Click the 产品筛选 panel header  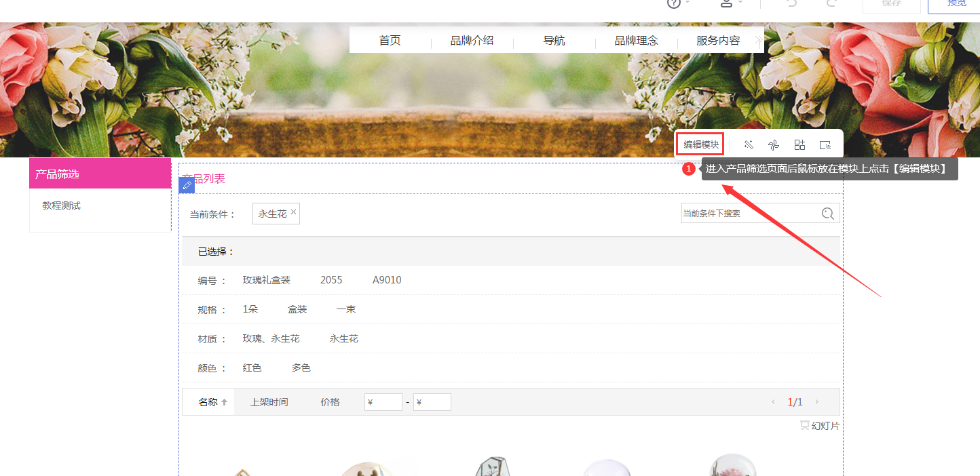[x=100, y=174]
